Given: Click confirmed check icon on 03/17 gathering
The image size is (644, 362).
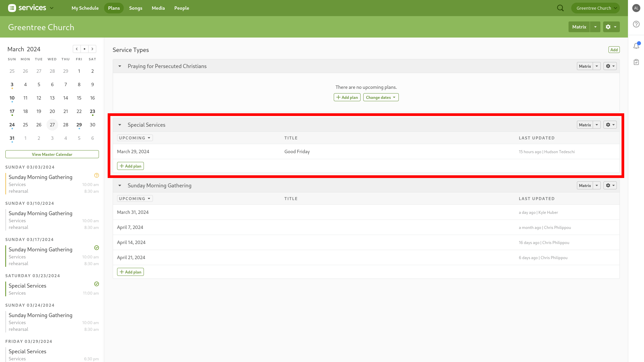Looking at the screenshot, I should point(97,248).
